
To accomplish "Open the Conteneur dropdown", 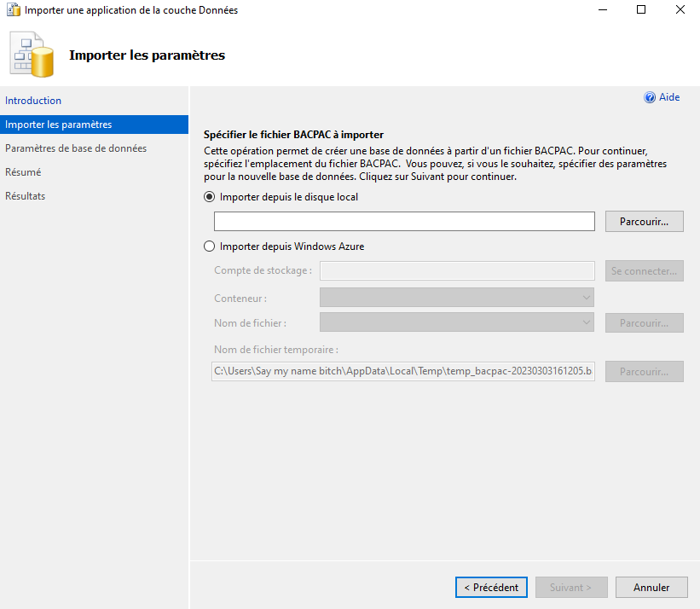I will tap(457, 298).
